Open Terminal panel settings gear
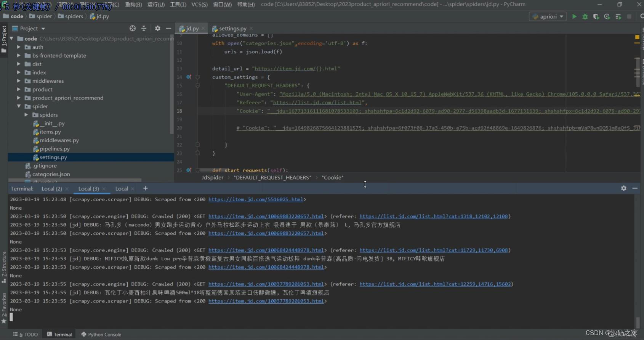Screen dimensions: 644x340 pos(624,188)
